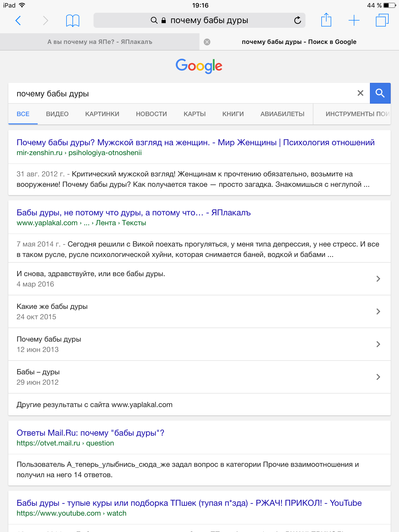Select the ВИДЕО search filter
The image size is (399, 532).
pos(57,114)
